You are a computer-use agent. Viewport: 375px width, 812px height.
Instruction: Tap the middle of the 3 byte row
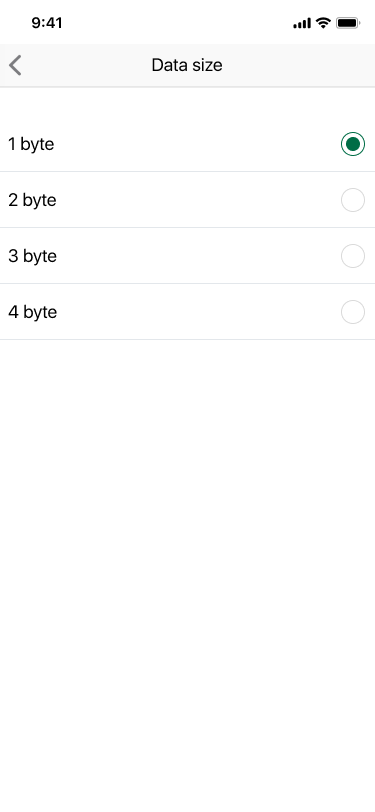188,256
